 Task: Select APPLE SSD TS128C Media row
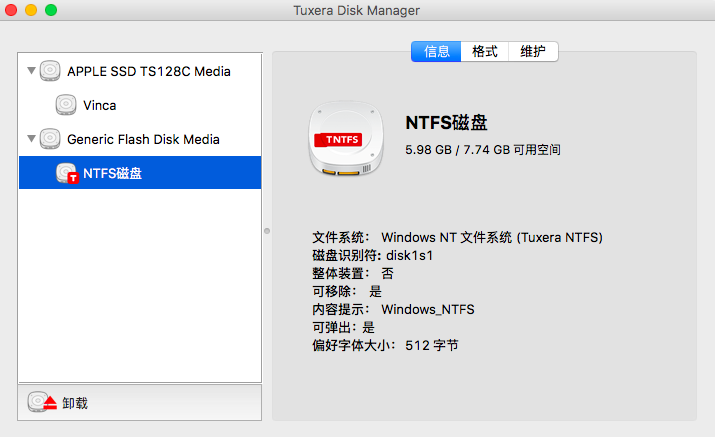pos(140,71)
